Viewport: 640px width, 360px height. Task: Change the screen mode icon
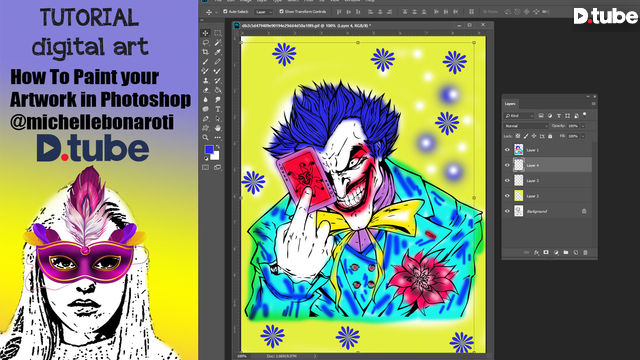pyautogui.click(x=218, y=167)
